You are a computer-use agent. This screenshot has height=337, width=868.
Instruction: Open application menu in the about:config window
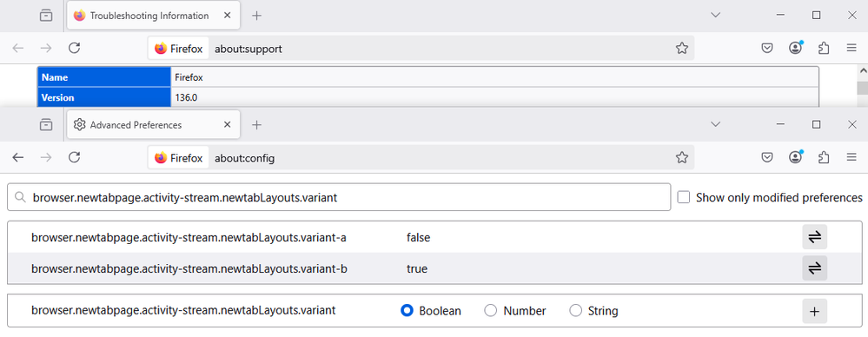coord(851,158)
